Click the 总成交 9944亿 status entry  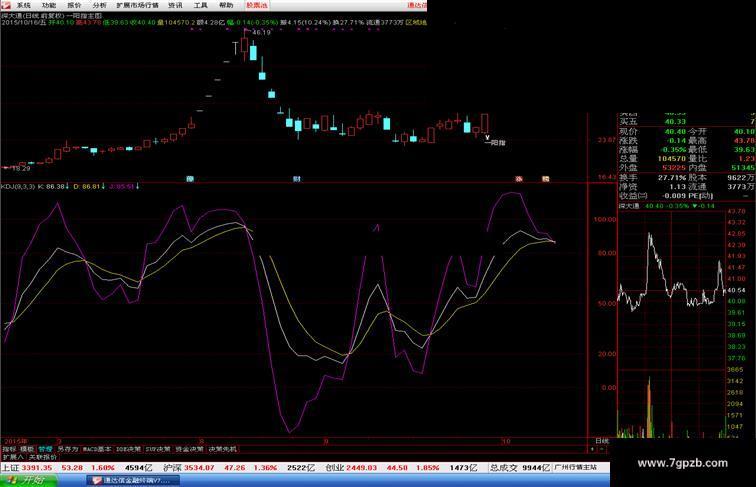pos(520,468)
